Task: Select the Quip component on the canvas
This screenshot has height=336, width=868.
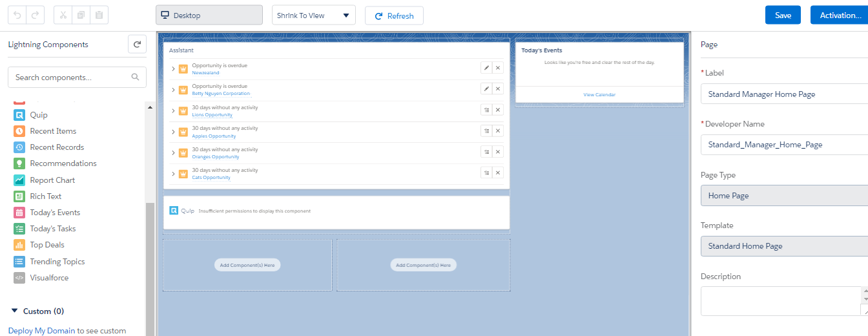Action: click(336, 212)
